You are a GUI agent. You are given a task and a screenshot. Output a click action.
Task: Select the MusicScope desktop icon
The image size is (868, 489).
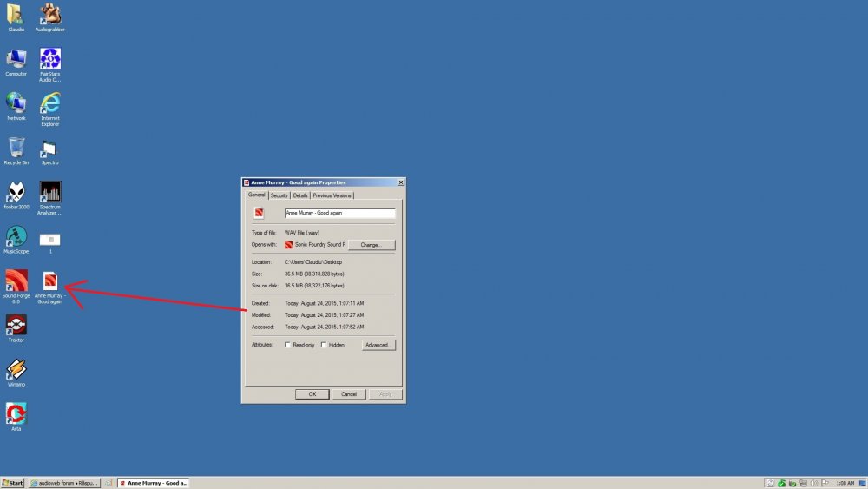(16, 240)
